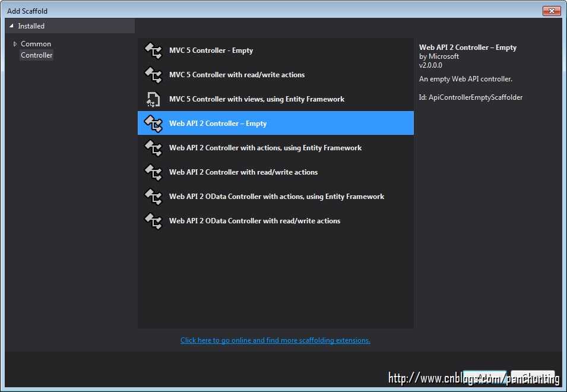Close the Add Scaffold dialog

(x=552, y=11)
